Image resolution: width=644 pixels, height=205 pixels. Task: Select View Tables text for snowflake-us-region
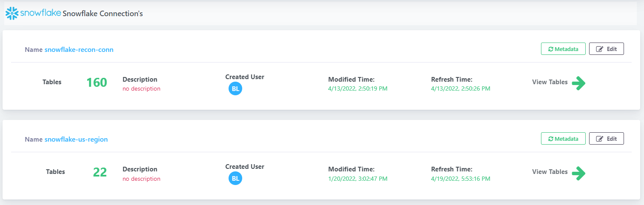tap(550, 172)
